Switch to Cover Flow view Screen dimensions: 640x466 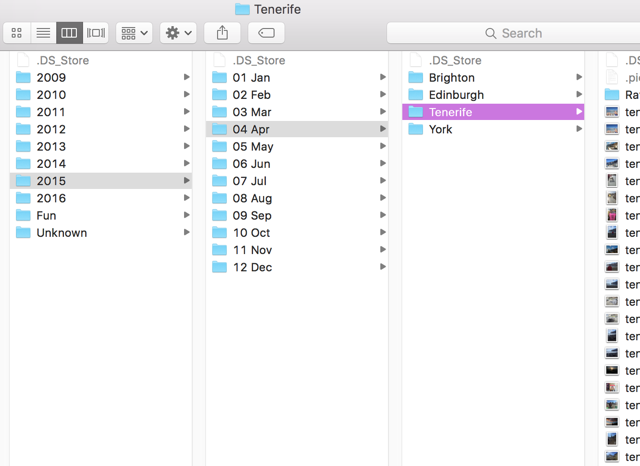click(96, 33)
